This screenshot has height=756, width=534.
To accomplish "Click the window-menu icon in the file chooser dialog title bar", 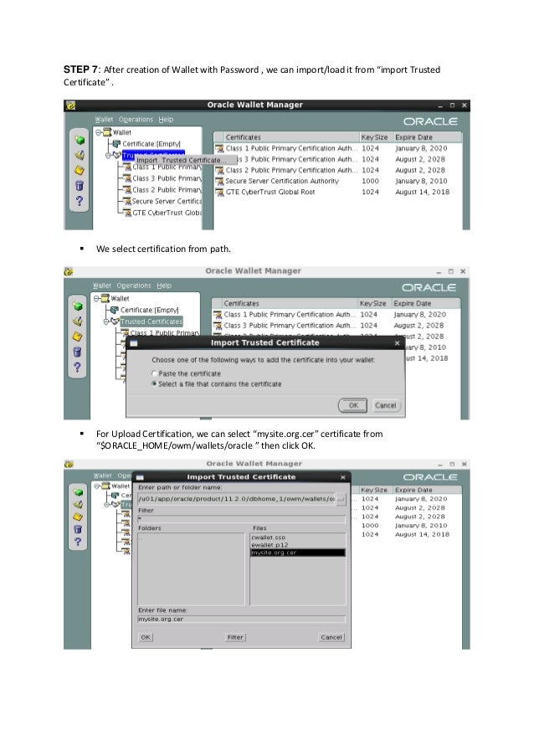I will pyautogui.click(x=140, y=477).
